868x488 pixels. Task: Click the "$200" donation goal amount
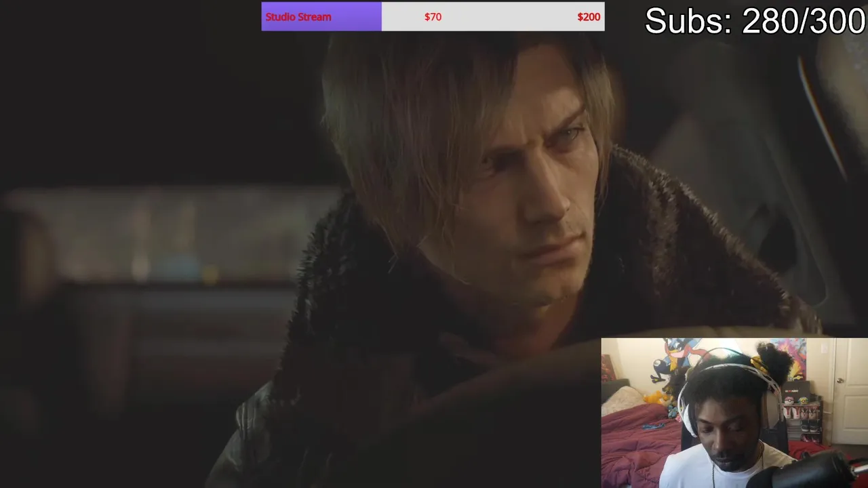589,17
